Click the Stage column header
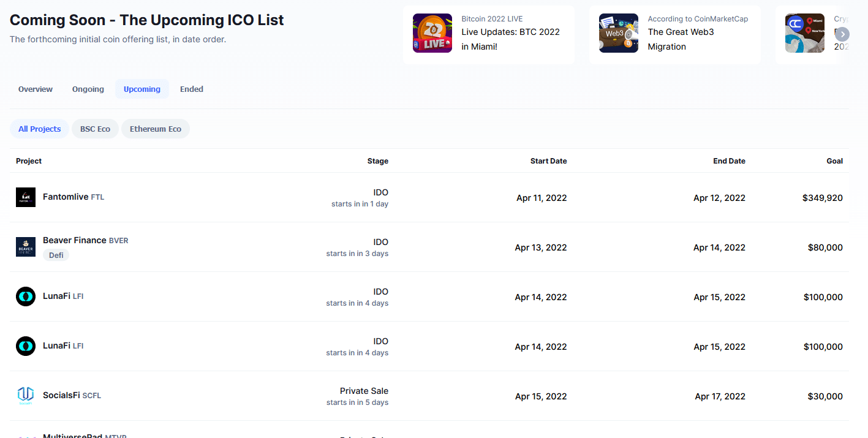This screenshot has width=868, height=438. (378, 161)
